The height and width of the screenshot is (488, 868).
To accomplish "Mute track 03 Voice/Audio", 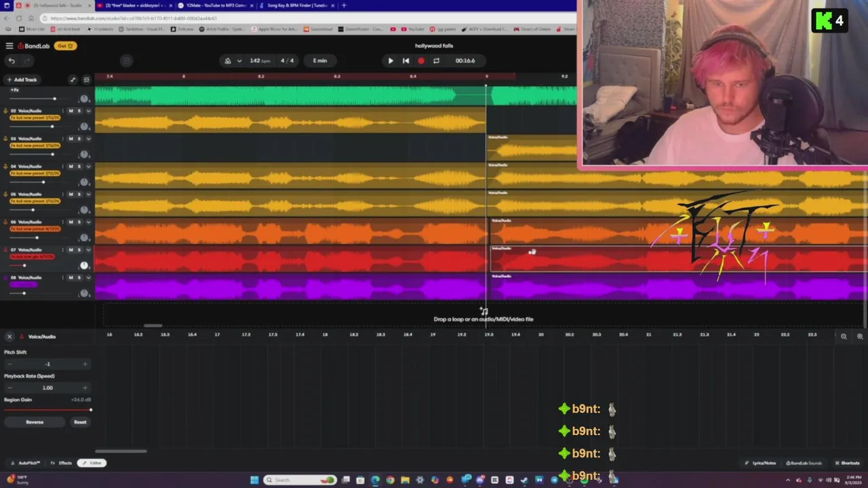I will (x=71, y=138).
